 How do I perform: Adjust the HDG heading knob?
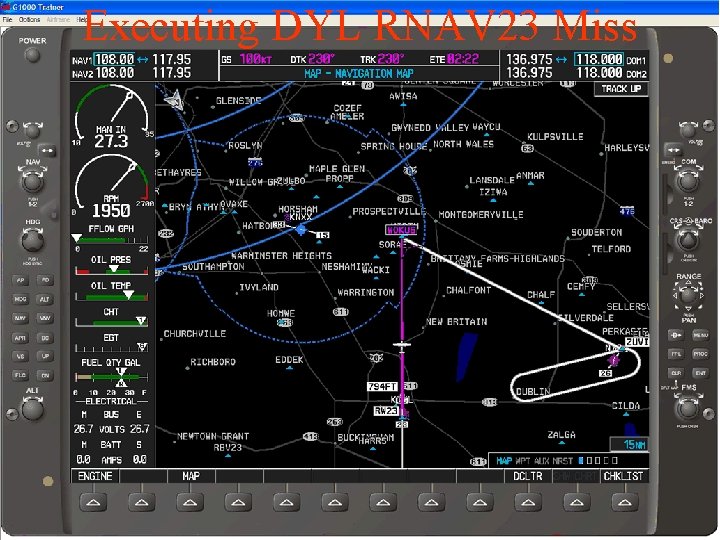[33, 241]
